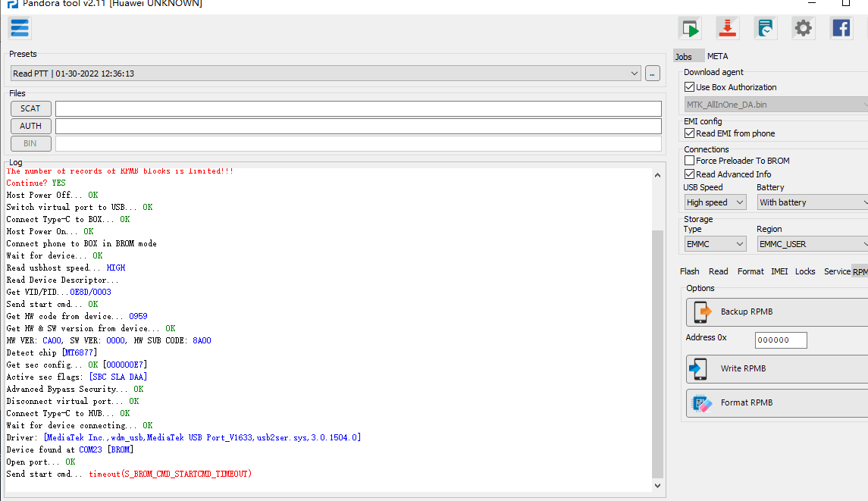
Task: Open the Format tab
Action: [x=750, y=271]
